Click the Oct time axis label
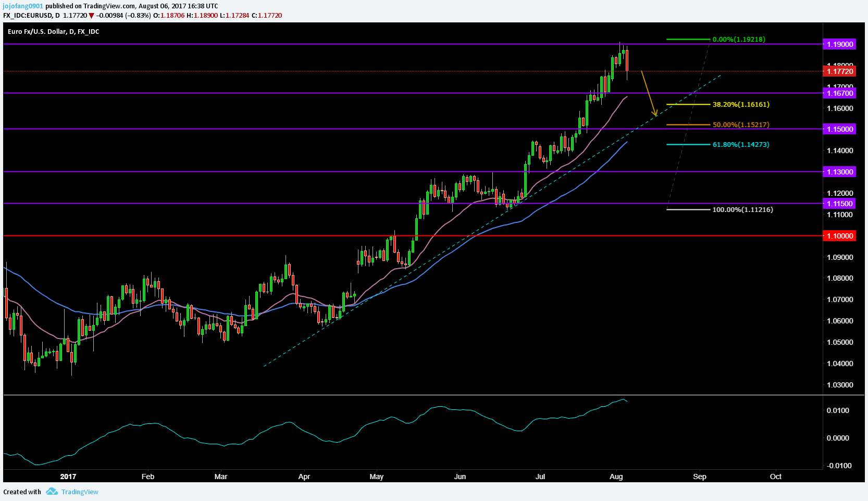This screenshot has width=868, height=501. point(776,477)
